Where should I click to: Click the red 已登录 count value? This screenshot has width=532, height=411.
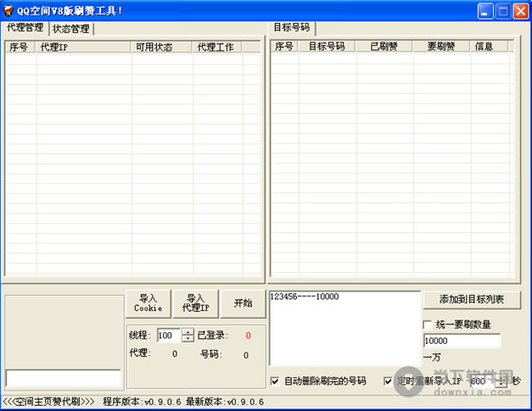(248, 336)
